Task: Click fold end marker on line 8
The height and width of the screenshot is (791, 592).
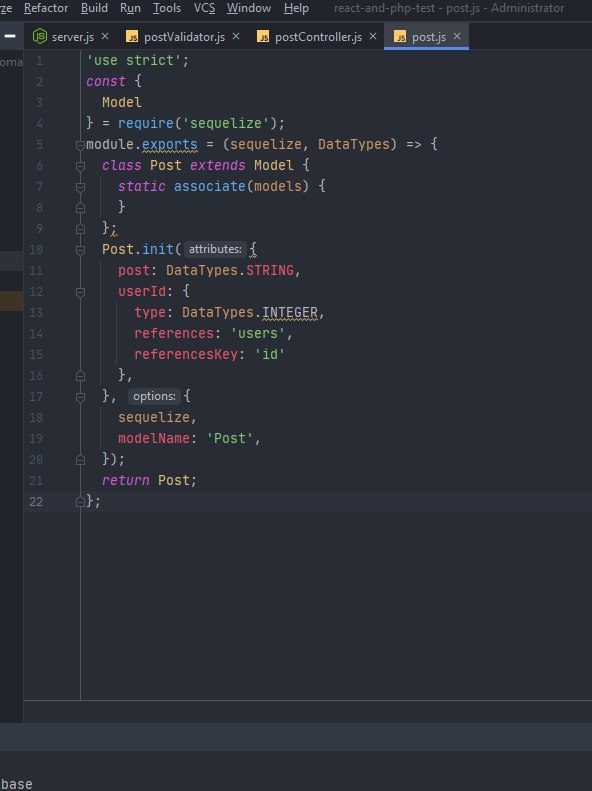Action: point(80,208)
